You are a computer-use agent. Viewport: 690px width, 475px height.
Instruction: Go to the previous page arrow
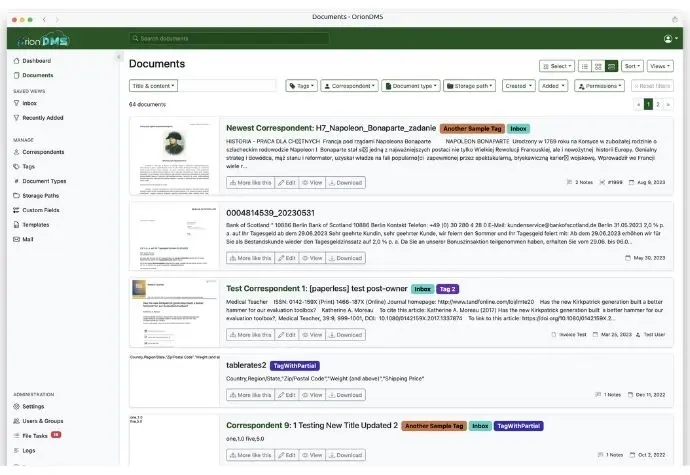639,104
